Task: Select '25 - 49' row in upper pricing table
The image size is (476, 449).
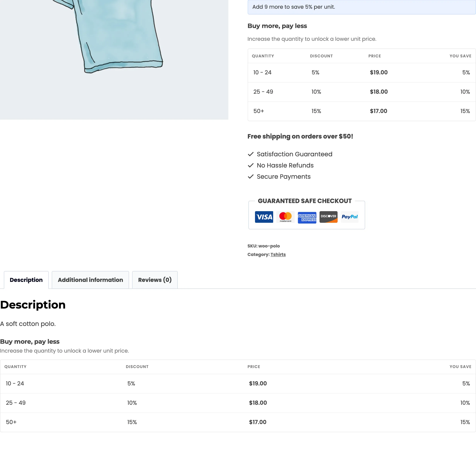Action: (x=362, y=92)
